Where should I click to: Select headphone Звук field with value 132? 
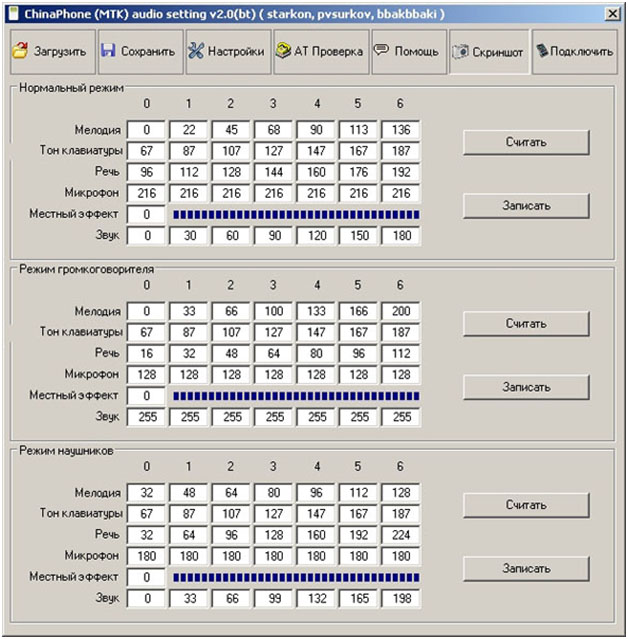[316, 598]
